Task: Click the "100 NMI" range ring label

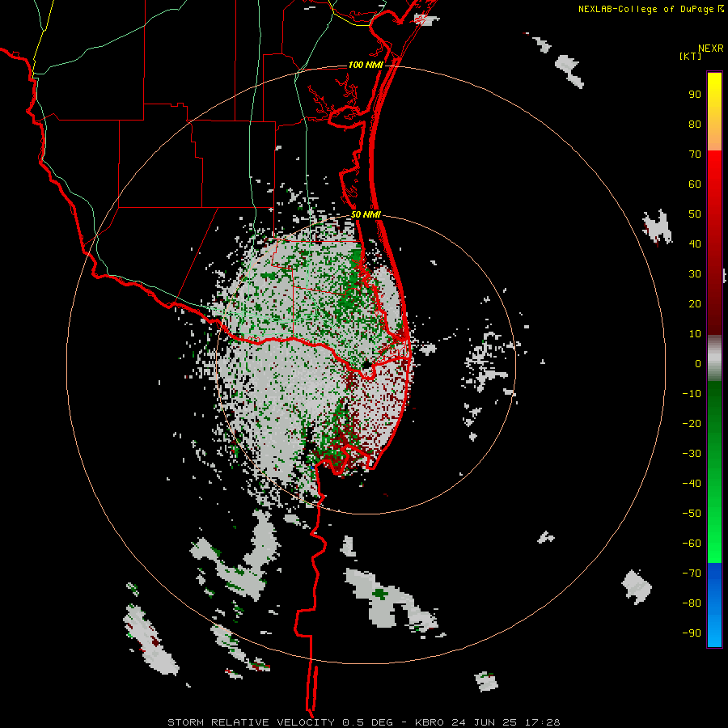Action: pos(366,65)
